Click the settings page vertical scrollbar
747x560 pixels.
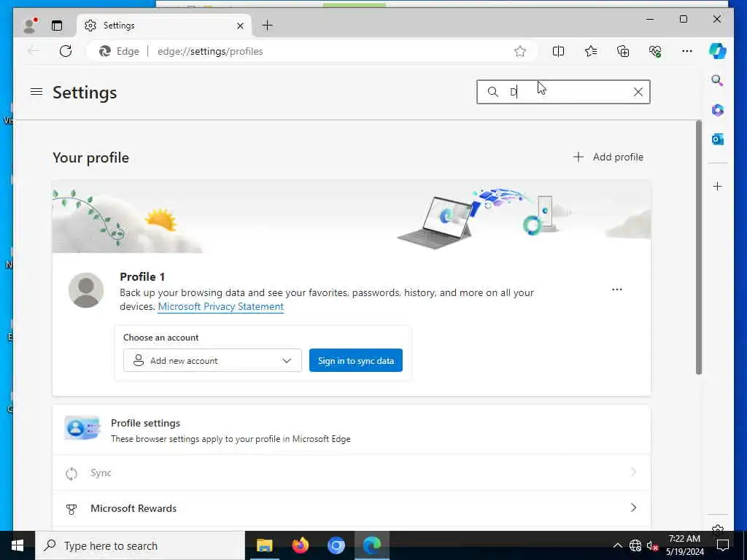point(698,248)
